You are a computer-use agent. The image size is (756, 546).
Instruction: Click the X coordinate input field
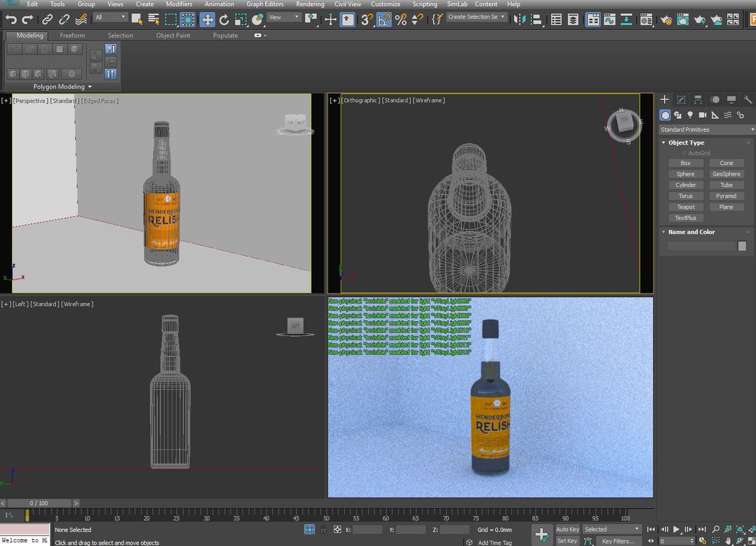coord(368,530)
